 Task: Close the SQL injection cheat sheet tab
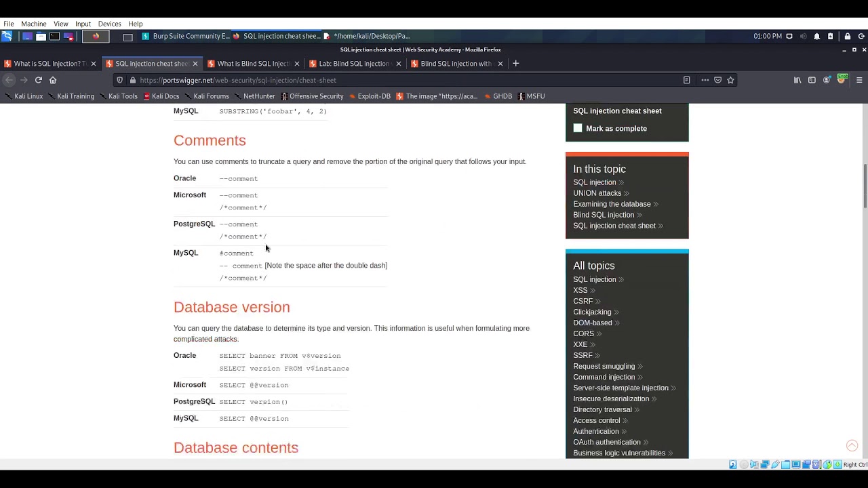(195, 64)
